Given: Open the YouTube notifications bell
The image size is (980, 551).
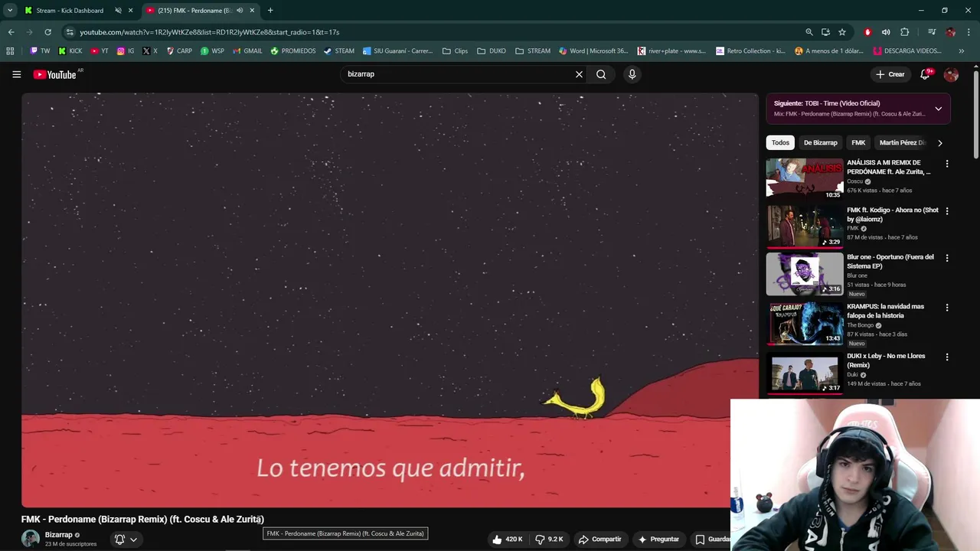Looking at the screenshot, I should [925, 74].
